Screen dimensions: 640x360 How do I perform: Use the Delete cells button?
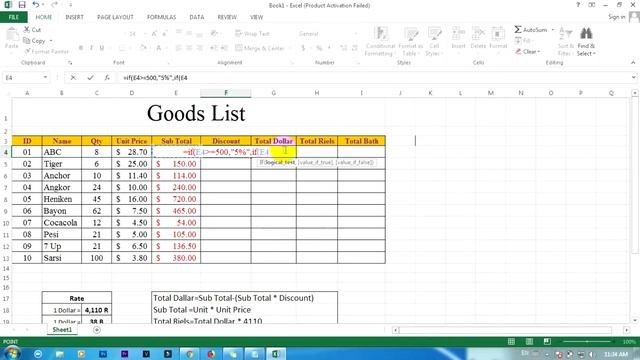click(478, 38)
